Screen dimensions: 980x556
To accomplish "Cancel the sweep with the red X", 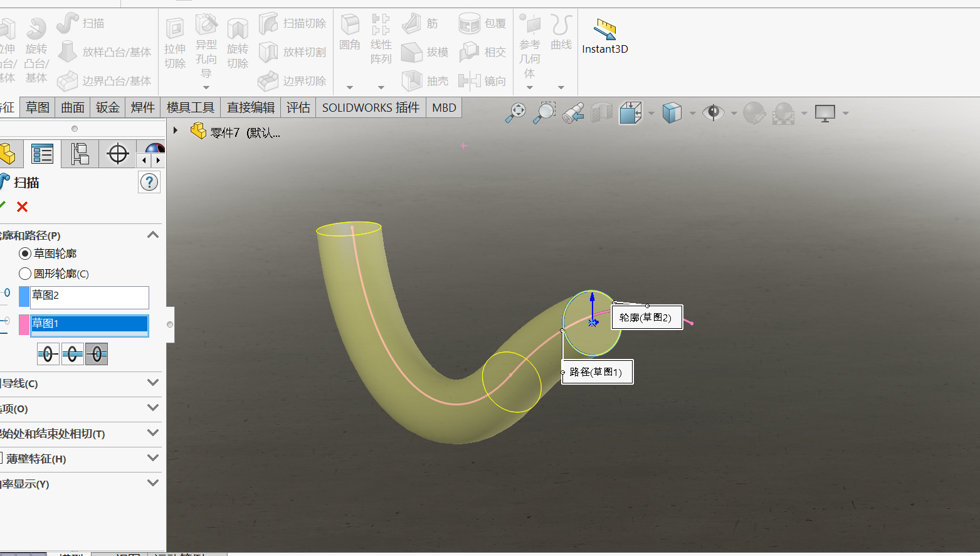I will point(23,207).
